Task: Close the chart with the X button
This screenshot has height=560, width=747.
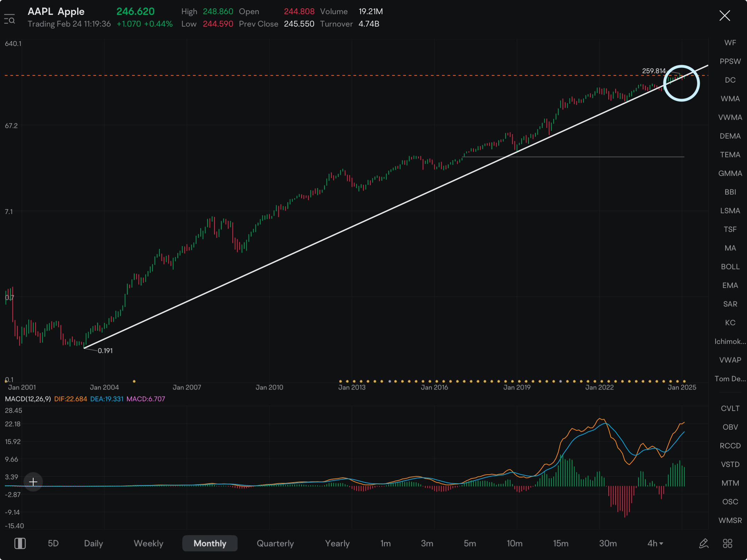Action: (x=725, y=16)
